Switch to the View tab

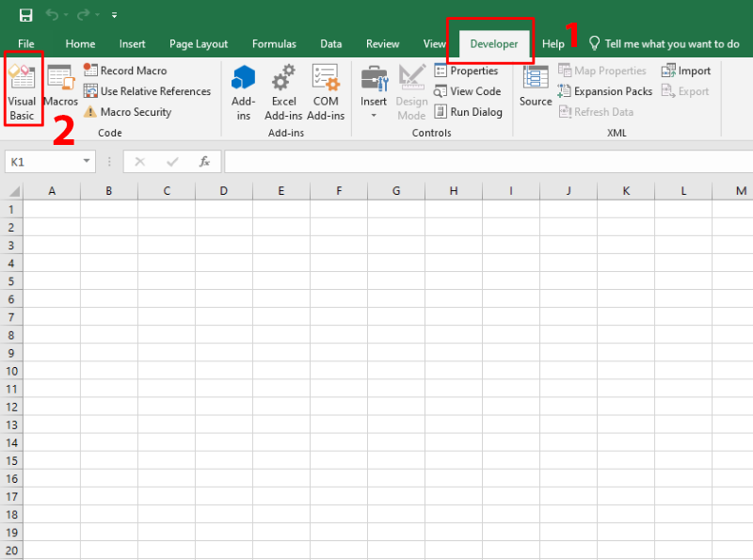[434, 43]
